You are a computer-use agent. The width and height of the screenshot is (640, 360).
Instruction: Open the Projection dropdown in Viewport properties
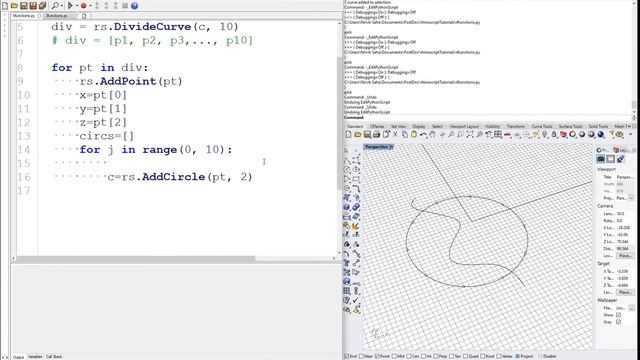click(x=631, y=198)
